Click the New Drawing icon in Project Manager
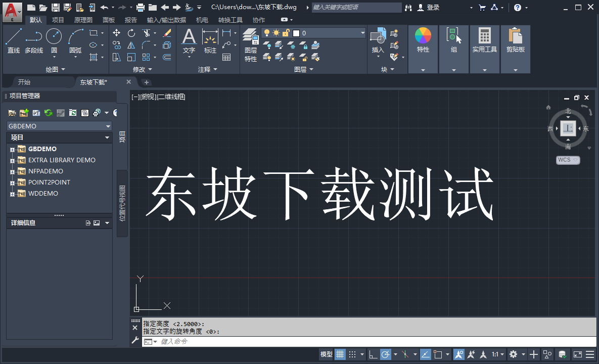Screen dimensions: 599x364 [x=36, y=112]
